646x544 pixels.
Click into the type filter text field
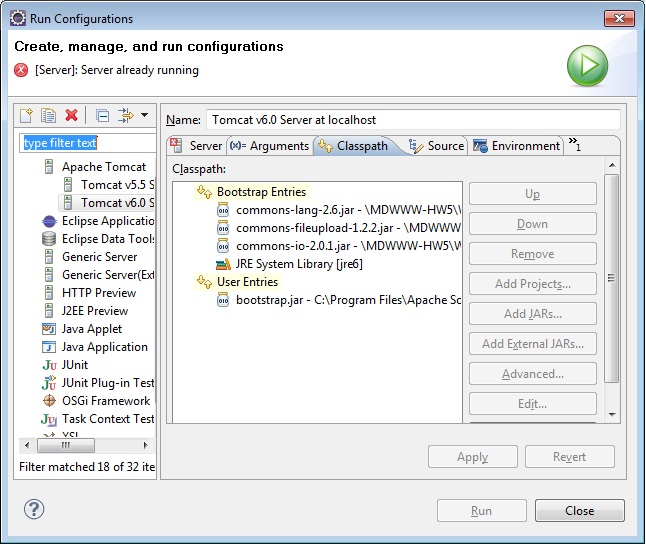[x=88, y=143]
